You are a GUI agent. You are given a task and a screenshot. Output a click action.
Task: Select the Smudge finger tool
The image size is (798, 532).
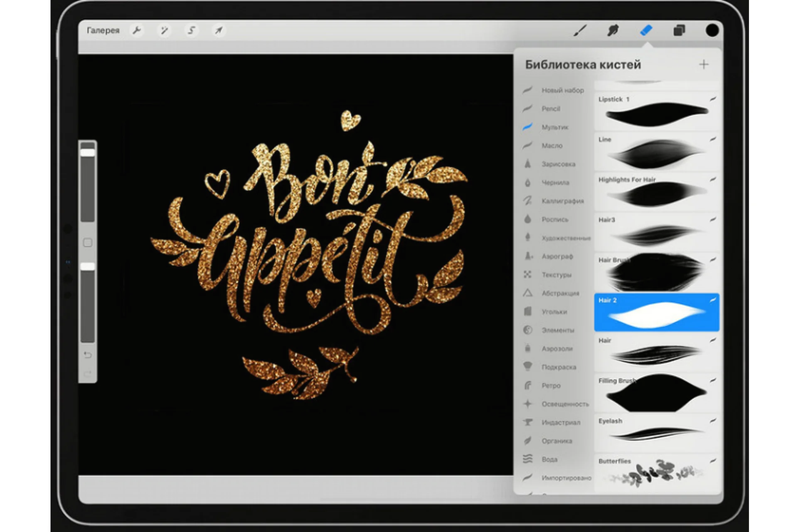pos(613,30)
